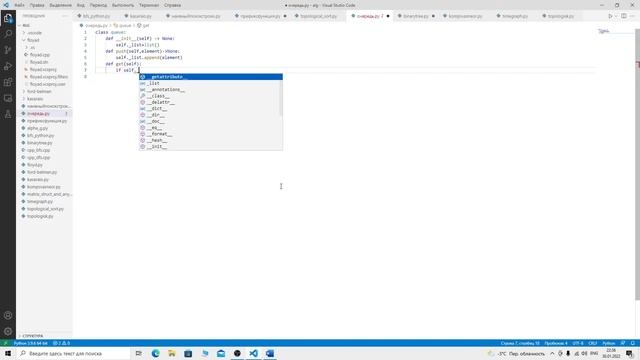This screenshot has width=640, height=360.
Task: Run the Python file with play button
Action: (610, 16)
